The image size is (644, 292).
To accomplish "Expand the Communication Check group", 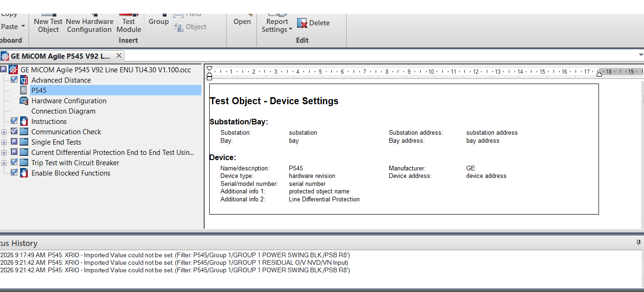I will (4, 132).
